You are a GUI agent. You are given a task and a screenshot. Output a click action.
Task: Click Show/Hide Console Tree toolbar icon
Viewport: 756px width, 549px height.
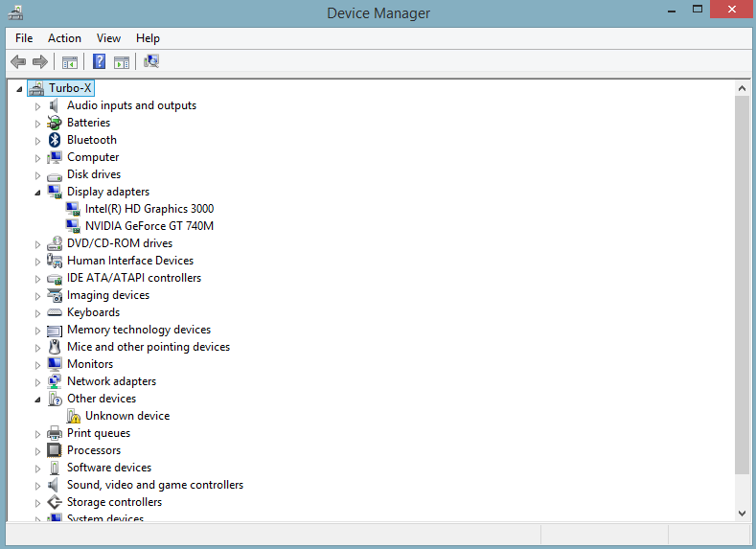click(x=69, y=62)
